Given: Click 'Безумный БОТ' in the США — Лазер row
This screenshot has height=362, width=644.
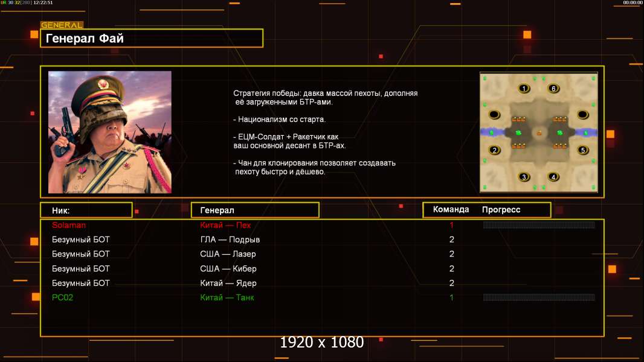Looking at the screenshot, I should tap(81, 254).
